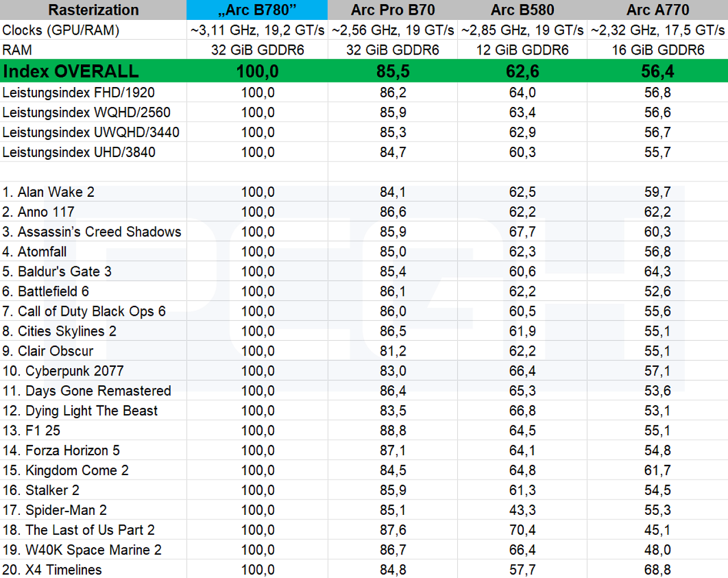
Task: Click the overall index value "62,6"
Action: [x=522, y=71]
